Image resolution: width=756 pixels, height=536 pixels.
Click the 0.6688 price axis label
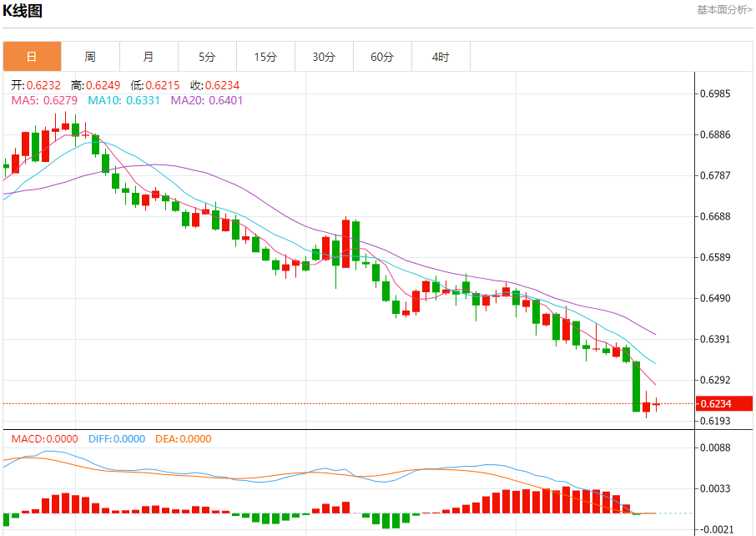[x=715, y=216]
